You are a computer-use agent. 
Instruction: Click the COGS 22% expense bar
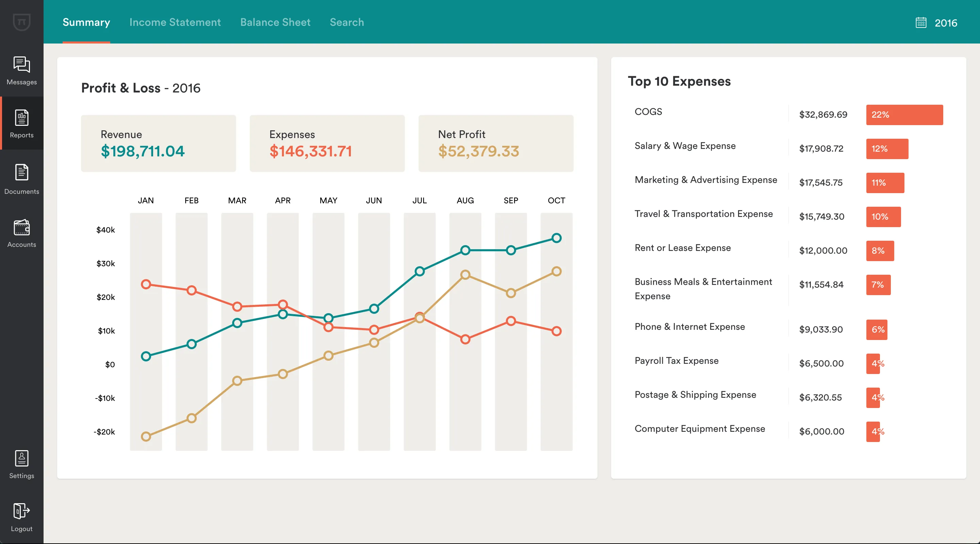tap(904, 115)
